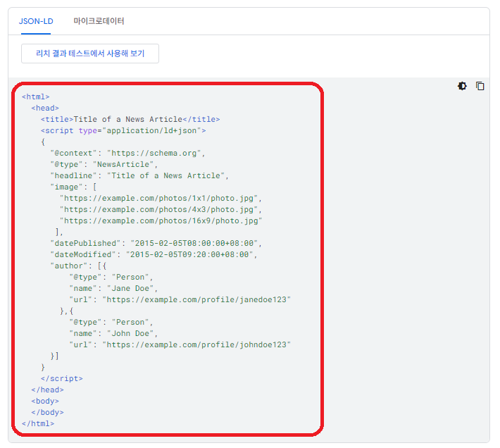Screen dimensions: 500x448
Task: Click the "image": [ line
Action: click(x=73, y=187)
